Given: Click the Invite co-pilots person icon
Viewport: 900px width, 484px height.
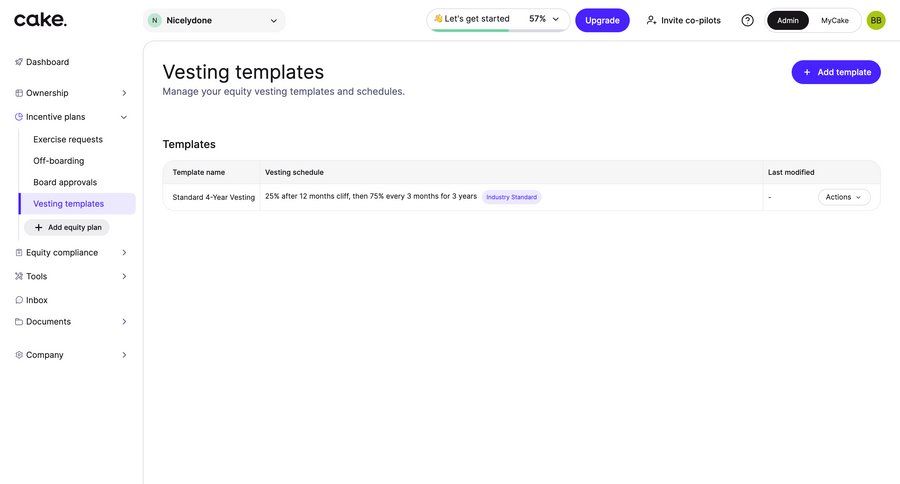Looking at the screenshot, I should [652, 20].
